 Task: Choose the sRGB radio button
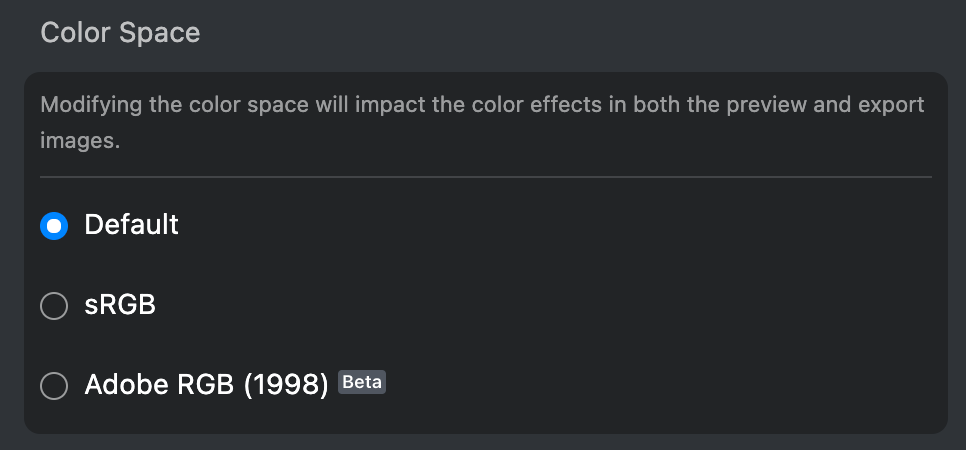coord(54,306)
